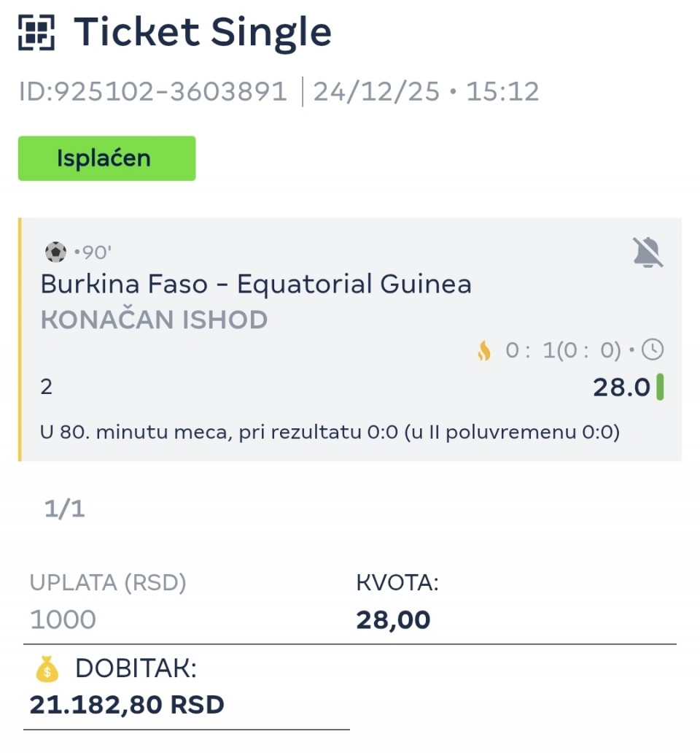700x753 pixels.
Task: Click the DOBITAK amount 21.182,80 RSD
Action: [x=127, y=704]
